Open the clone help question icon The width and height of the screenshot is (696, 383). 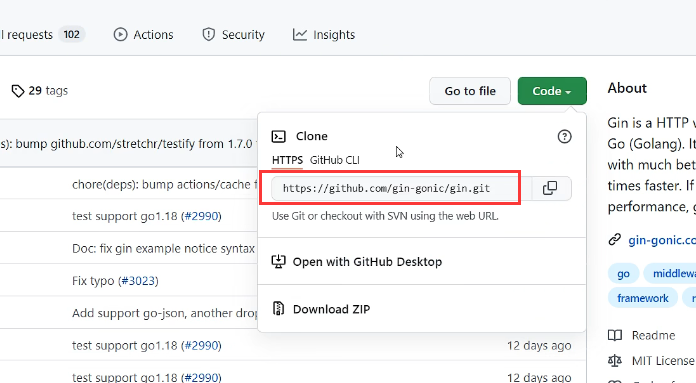(564, 137)
